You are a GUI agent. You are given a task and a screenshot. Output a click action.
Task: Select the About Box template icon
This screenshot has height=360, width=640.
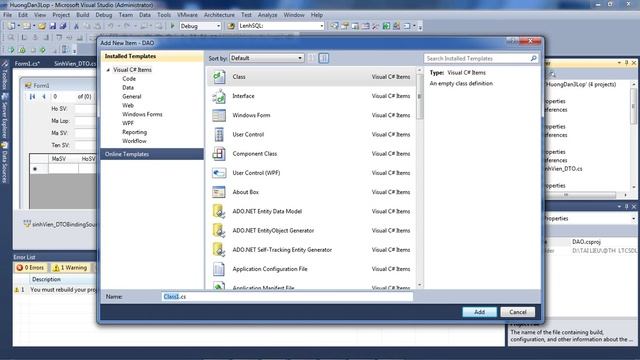pyautogui.click(x=219, y=192)
